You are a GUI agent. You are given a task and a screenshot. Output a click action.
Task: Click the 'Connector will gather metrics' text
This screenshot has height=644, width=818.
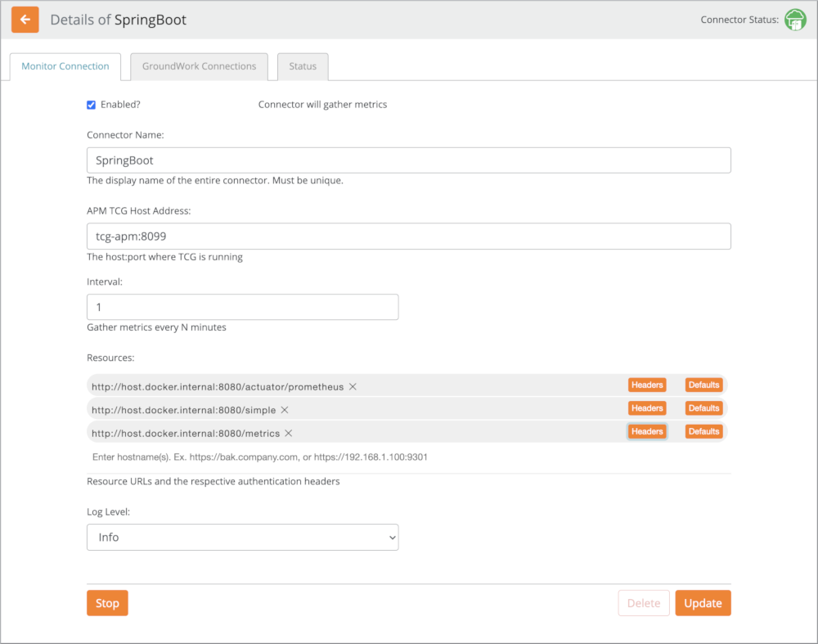pyautogui.click(x=322, y=105)
